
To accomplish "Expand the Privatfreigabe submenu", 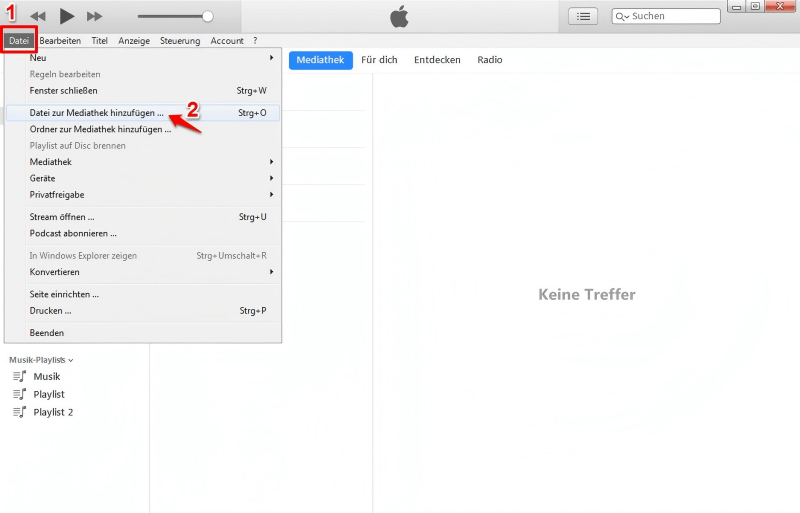I will pyautogui.click(x=143, y=194).
